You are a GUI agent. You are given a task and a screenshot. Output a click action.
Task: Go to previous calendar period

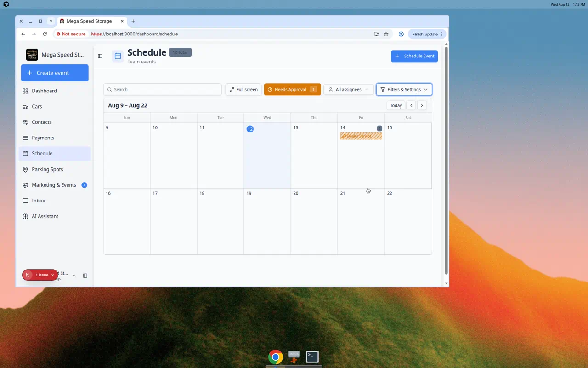coord(412,105)
